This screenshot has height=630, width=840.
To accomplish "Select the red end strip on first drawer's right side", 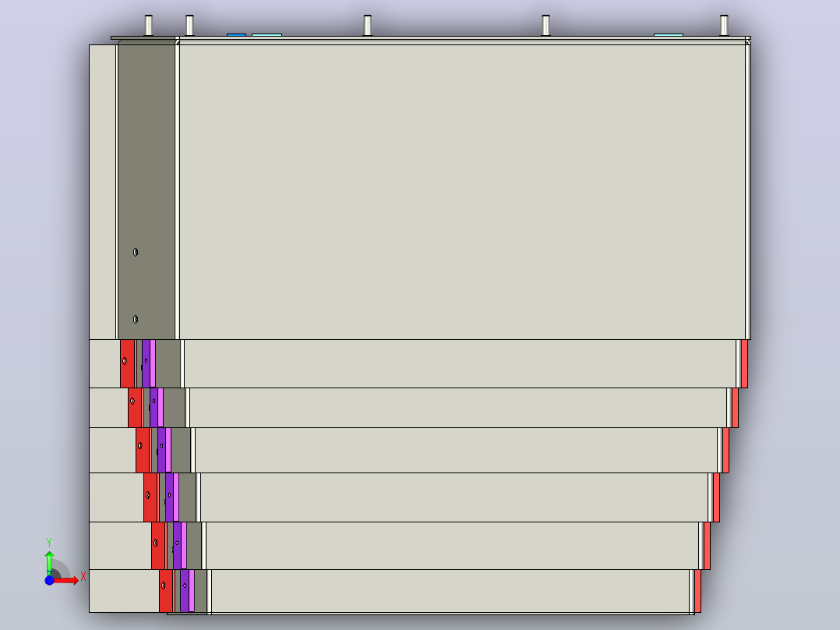I will click(745, 363).
